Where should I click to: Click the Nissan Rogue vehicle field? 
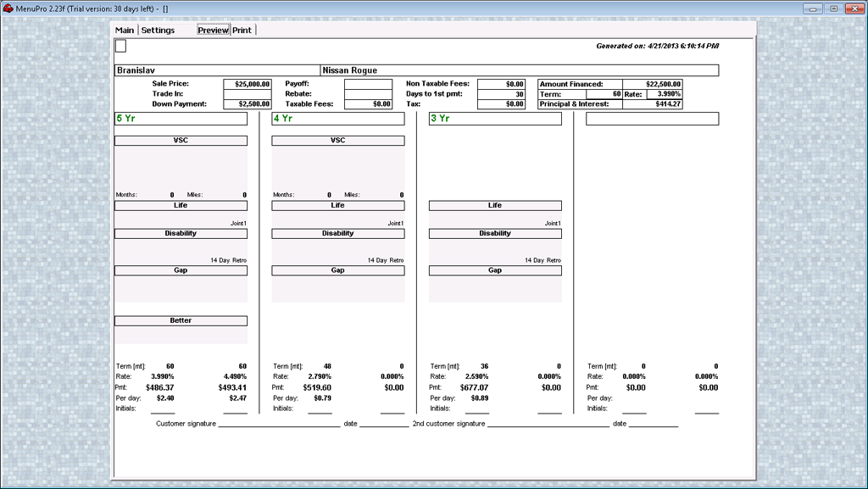pyautogui.click(x=519, y=70)
